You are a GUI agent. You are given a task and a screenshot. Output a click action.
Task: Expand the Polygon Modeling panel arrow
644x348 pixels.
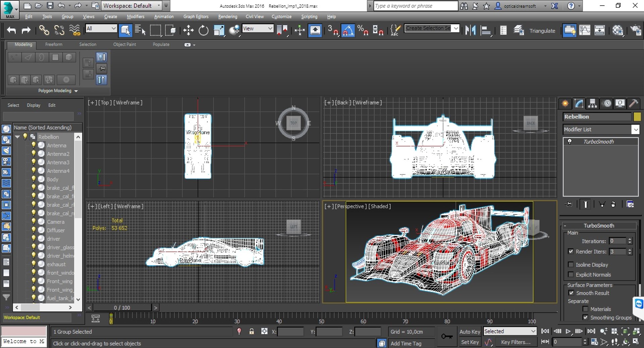[76, 91]
